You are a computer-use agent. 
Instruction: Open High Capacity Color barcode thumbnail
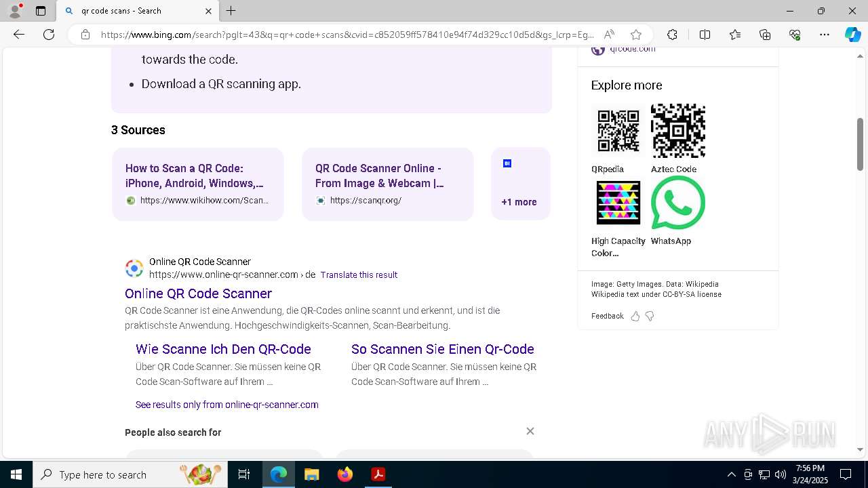tap(618, 203)
